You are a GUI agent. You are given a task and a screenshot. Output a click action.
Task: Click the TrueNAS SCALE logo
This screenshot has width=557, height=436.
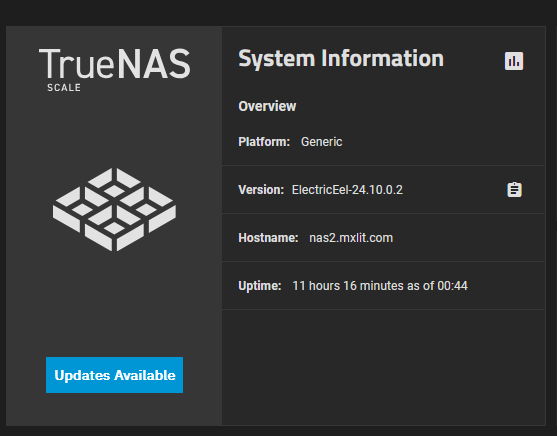coord(114,69)
